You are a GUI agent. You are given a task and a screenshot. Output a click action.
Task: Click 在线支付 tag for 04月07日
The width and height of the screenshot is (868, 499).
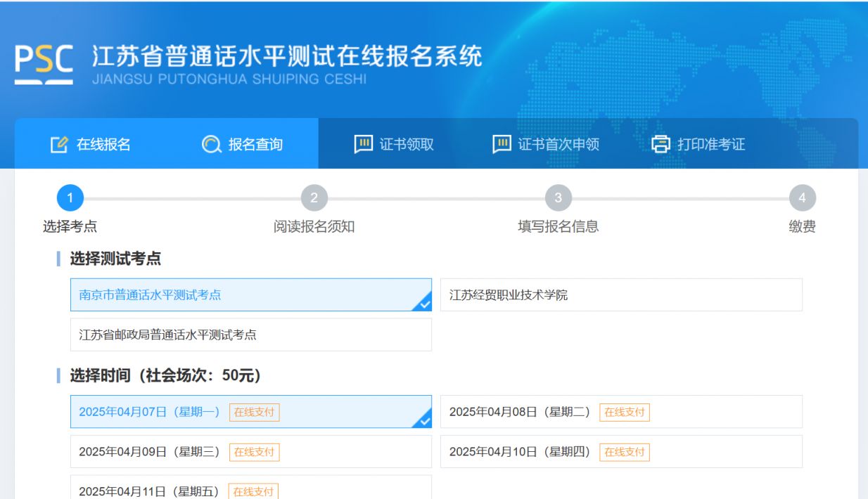254,413
